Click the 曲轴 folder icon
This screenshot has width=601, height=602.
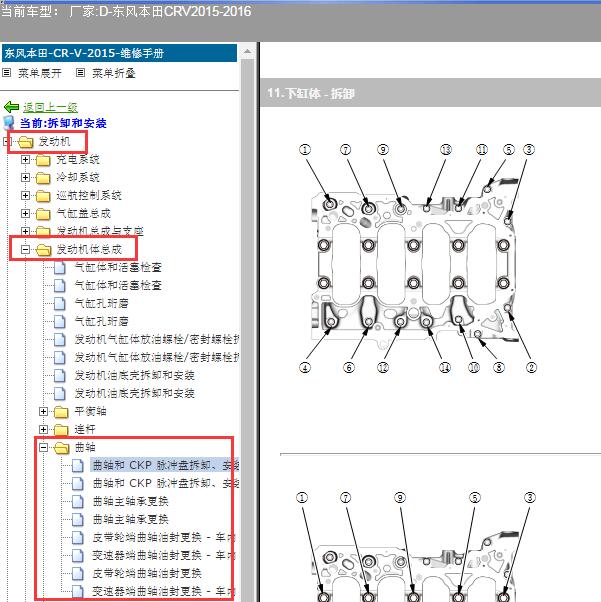click(x=61, y=447)
